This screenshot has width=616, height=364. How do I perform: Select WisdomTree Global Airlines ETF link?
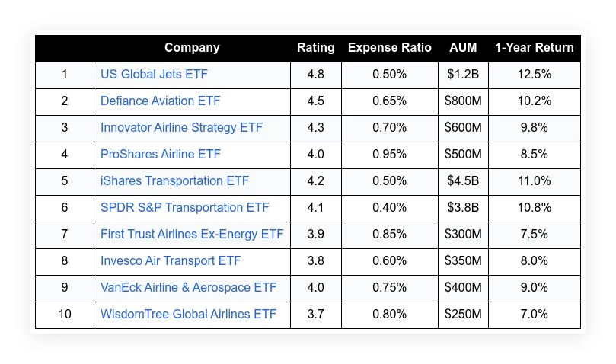coord(188,315)
